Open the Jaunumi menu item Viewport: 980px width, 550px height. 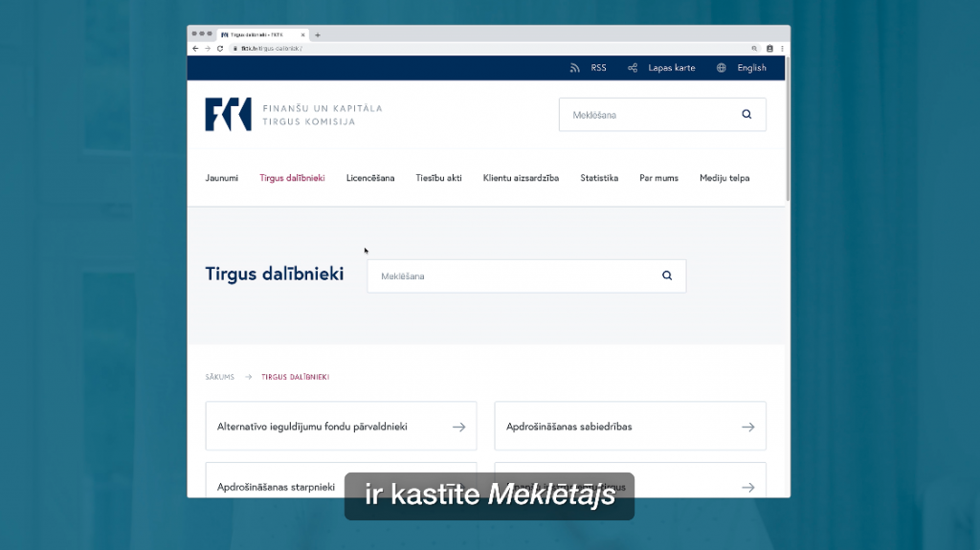(x=222, y=178)
